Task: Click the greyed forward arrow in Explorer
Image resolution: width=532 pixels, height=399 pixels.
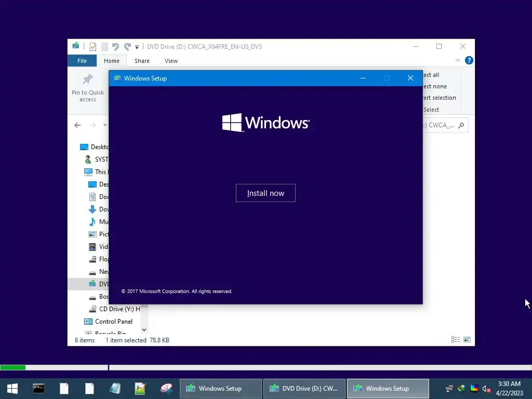Action: [92, 125]
